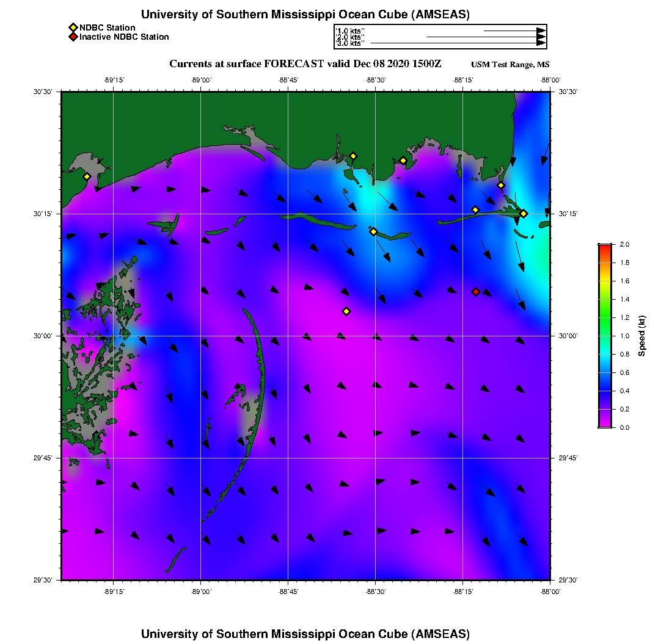
Task: Select the 3.0 kts arrow in scale legend
Action: 457,43
